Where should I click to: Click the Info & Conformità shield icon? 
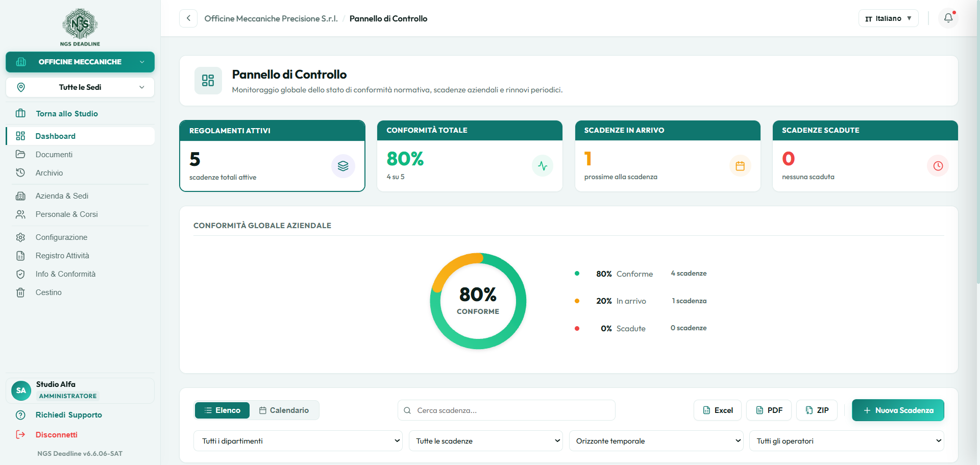[20, 274]
